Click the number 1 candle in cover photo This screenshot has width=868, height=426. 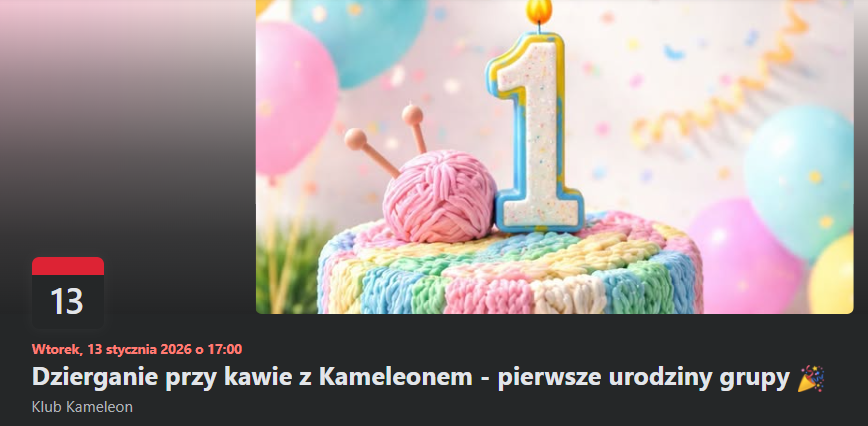[534, 132]
